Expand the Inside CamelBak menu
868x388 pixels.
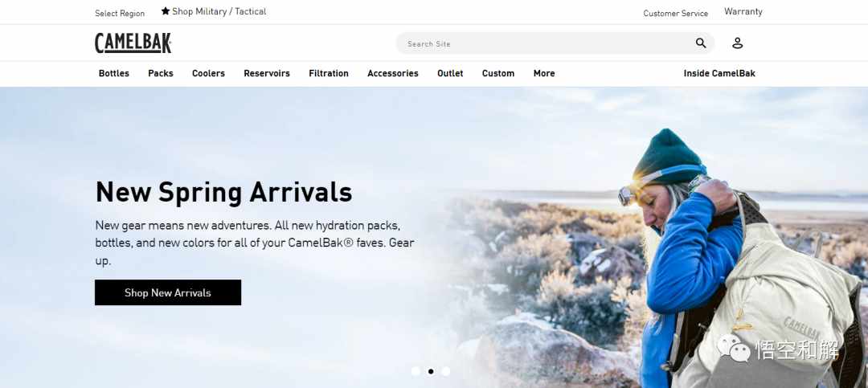pos(719,73)
